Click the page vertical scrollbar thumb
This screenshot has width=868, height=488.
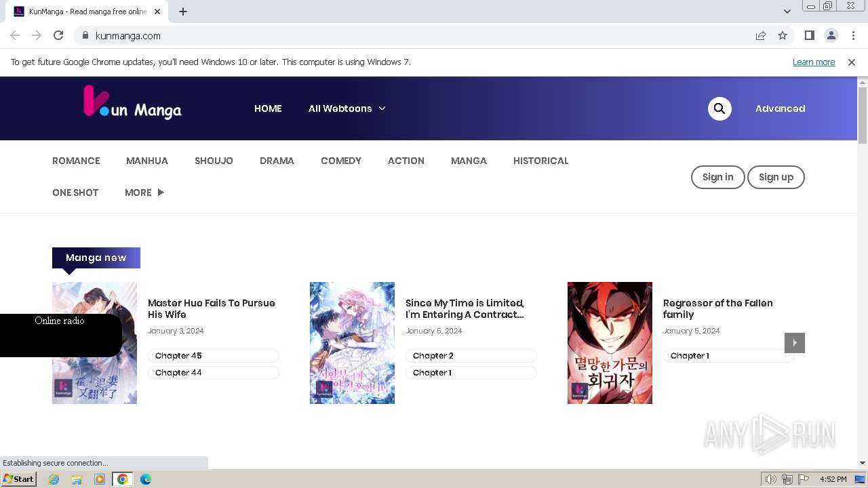coord(863,115)
